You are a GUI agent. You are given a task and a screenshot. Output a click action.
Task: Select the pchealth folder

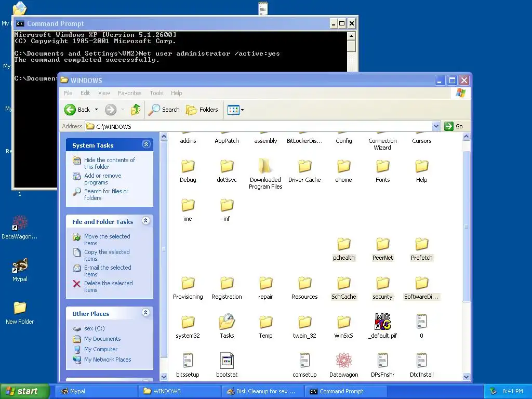click(x=344, y=249)
